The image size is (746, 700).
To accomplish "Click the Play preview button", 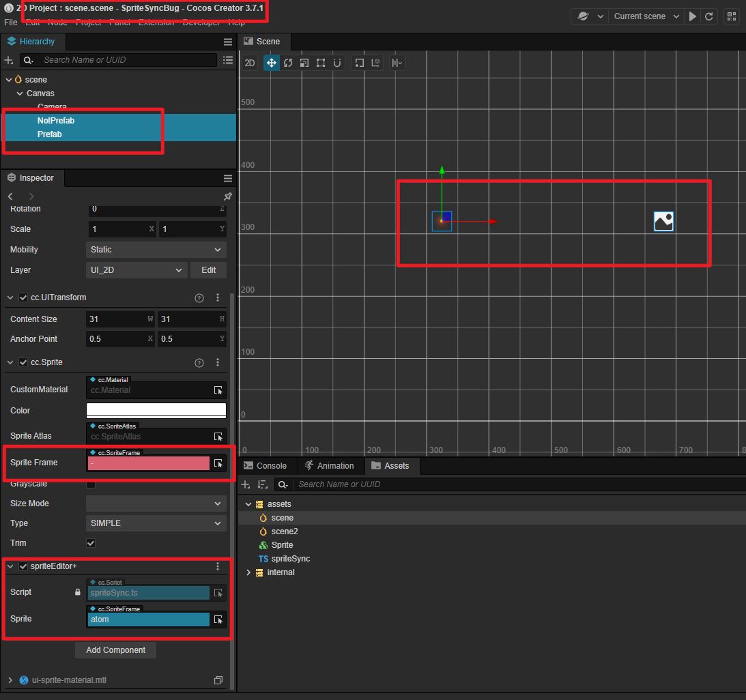I will coord(693,16).
